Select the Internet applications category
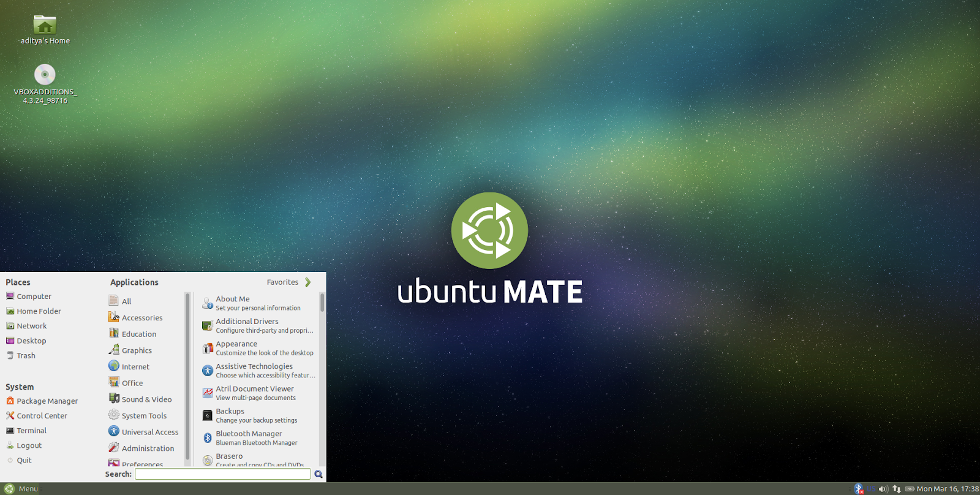Image resolution: width=980 pixels, height=495 pixels. click(x=135, y=366)
